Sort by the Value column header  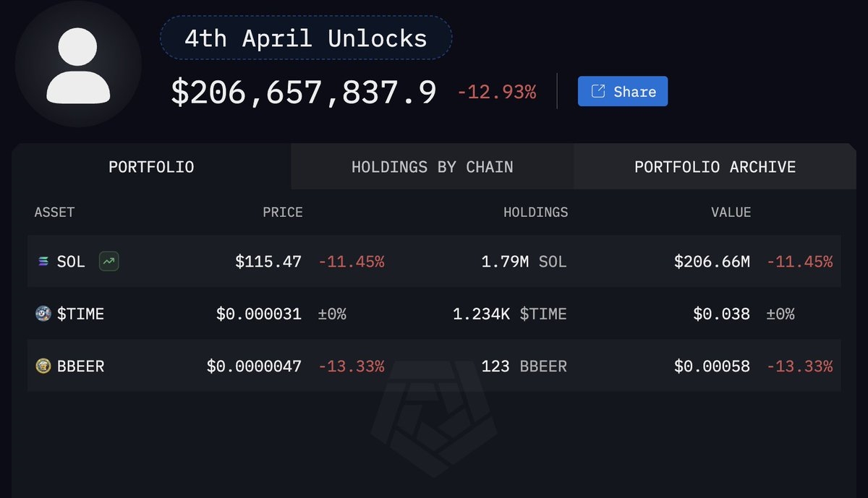pyautogui.click(x=731, y=212)
